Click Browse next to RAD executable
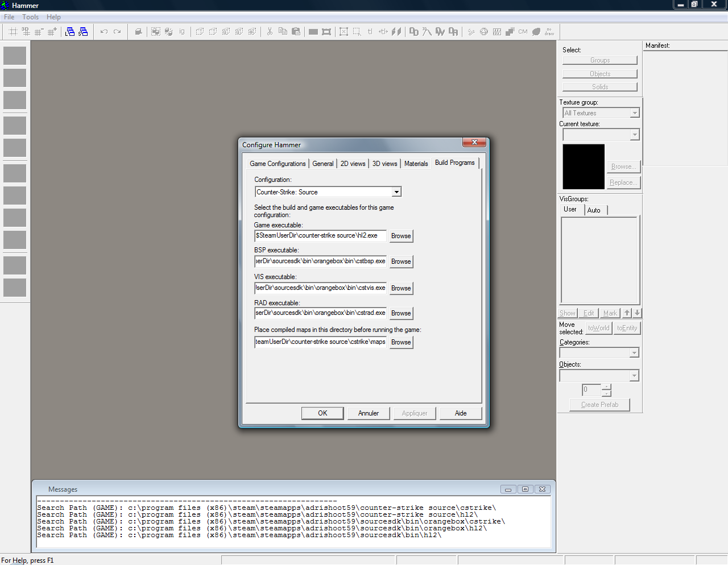 (x=401, y=313)
